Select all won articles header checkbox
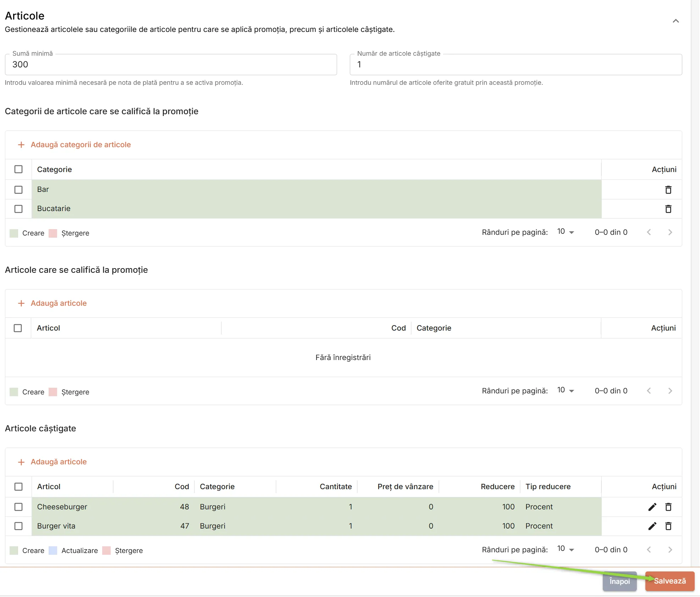This screenshot has height=597, width=700. click(18, 487)
